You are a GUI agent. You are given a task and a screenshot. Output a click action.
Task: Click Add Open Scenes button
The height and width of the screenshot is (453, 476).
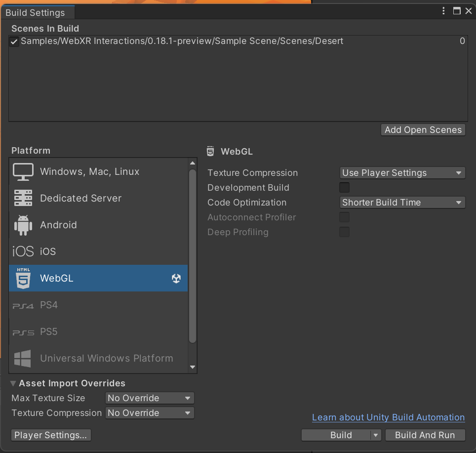[423, 130]
